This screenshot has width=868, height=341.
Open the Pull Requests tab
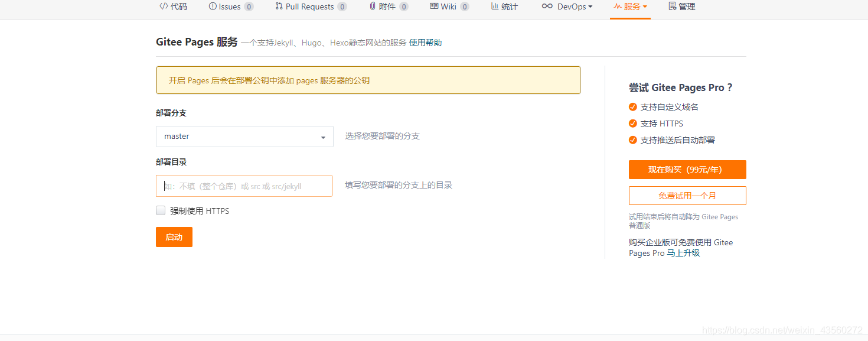pos(311,7)
